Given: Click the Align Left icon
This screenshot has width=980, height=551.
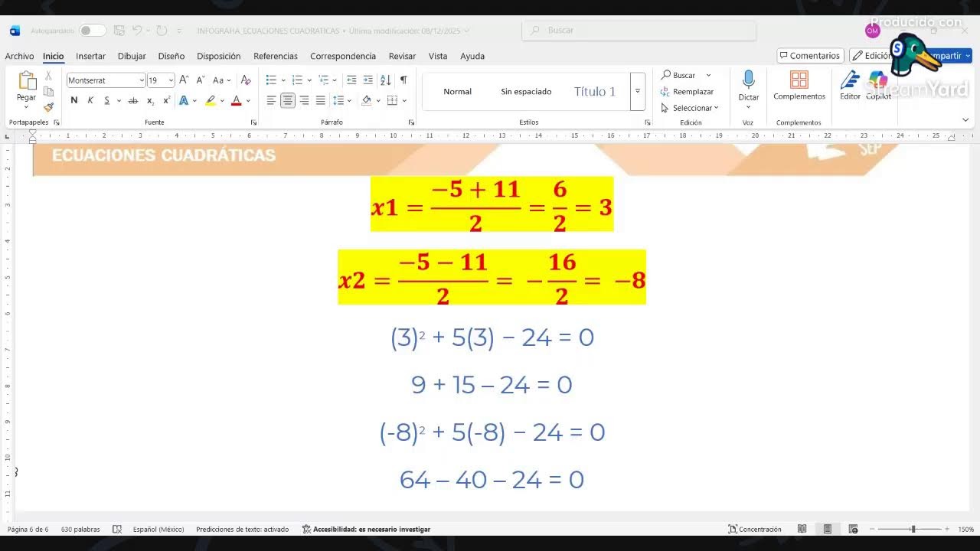Looking at the screenshot, I should pyautogui.click(x=271, y=100).
